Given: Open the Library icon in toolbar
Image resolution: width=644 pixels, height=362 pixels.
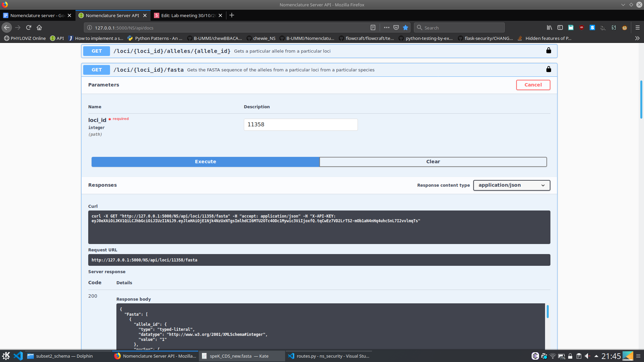Looking at the screenshot, I should [x=549, y=27].
